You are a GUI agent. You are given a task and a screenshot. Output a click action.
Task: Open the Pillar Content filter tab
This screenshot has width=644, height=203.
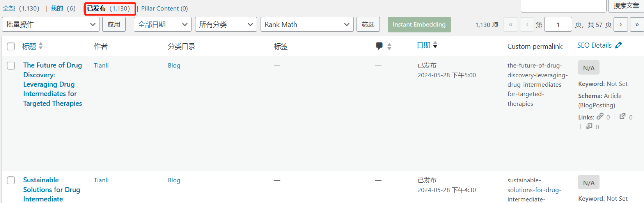pyautogui.click(x=164, y=9)
